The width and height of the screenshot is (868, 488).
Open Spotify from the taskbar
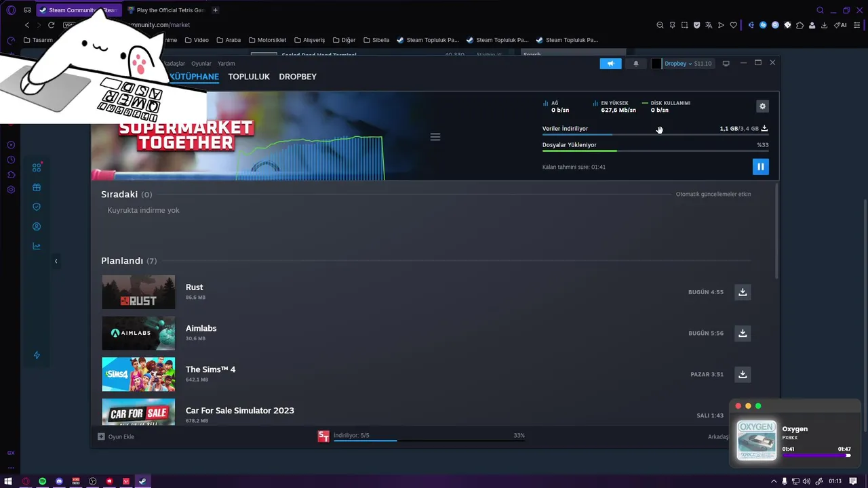pos(42,481)
